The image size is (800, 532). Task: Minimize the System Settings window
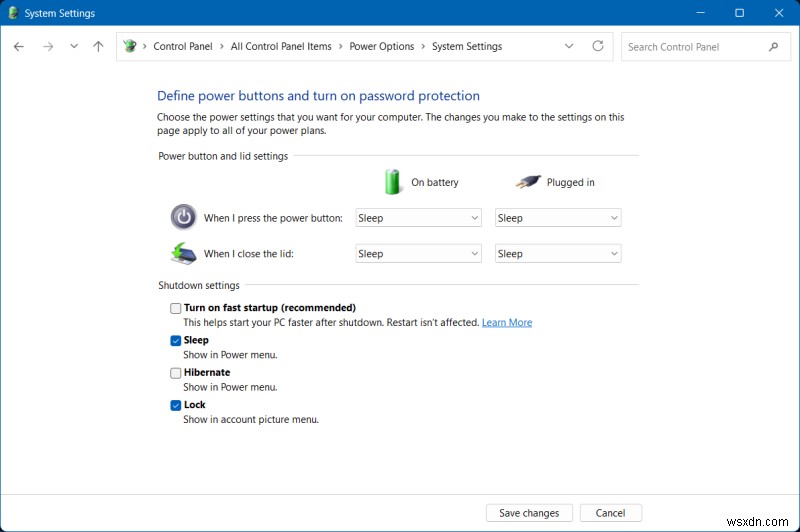pyautogui.click(x=701, y=13)
